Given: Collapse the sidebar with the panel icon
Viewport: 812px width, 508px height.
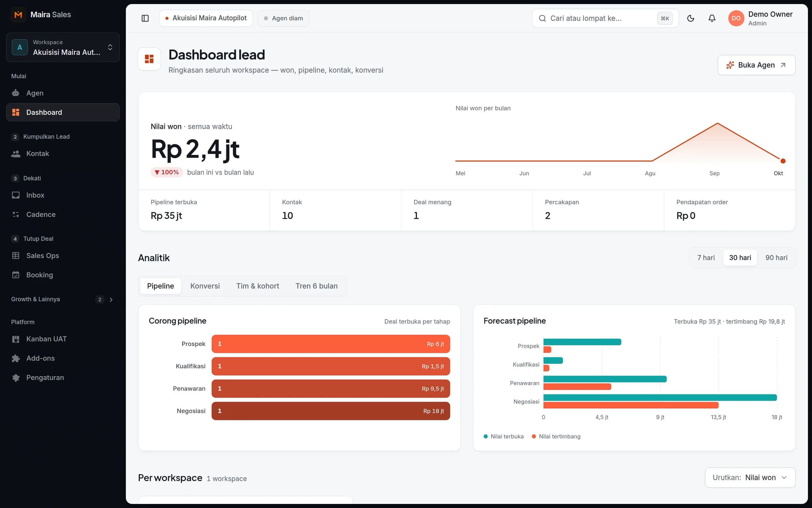Looking at the screenshot, I should [145, 18].
